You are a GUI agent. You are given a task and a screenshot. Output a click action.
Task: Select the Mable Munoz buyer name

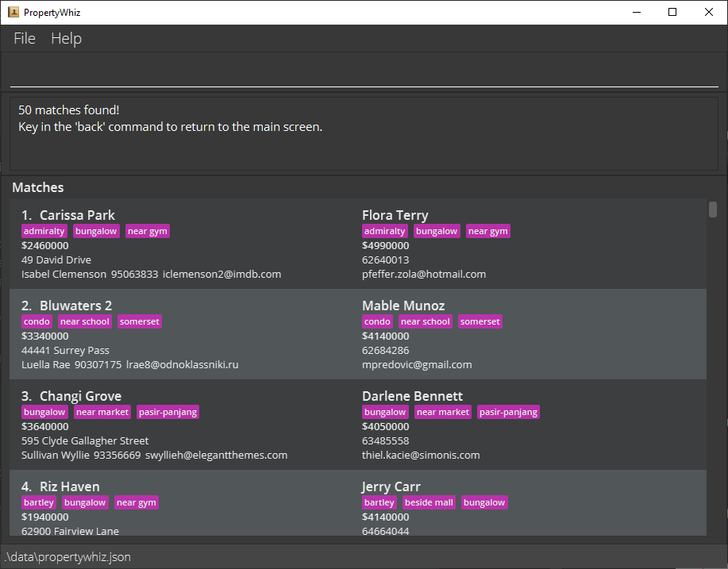coord(403,306)
